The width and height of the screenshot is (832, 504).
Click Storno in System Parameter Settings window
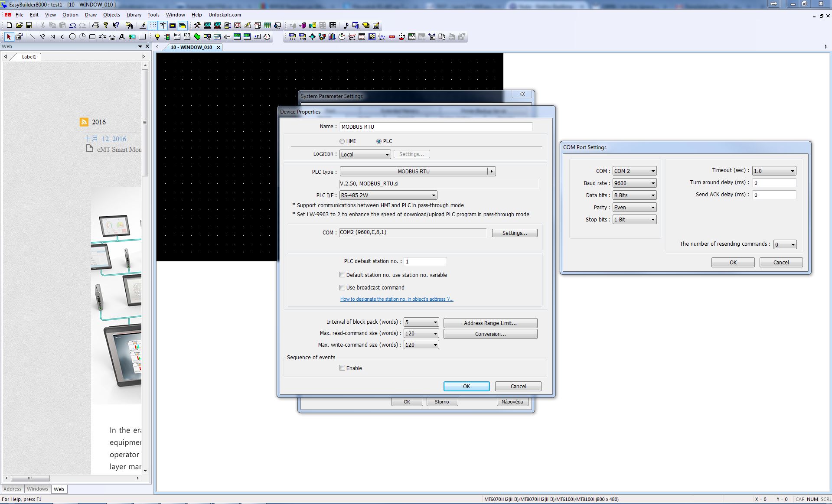click(442, 402)
